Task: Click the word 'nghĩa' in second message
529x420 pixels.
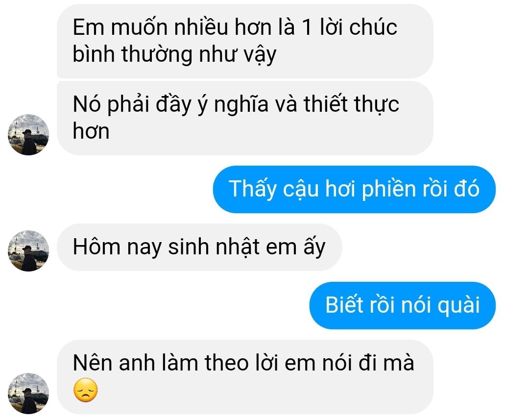Action: [x=241, y=104]
